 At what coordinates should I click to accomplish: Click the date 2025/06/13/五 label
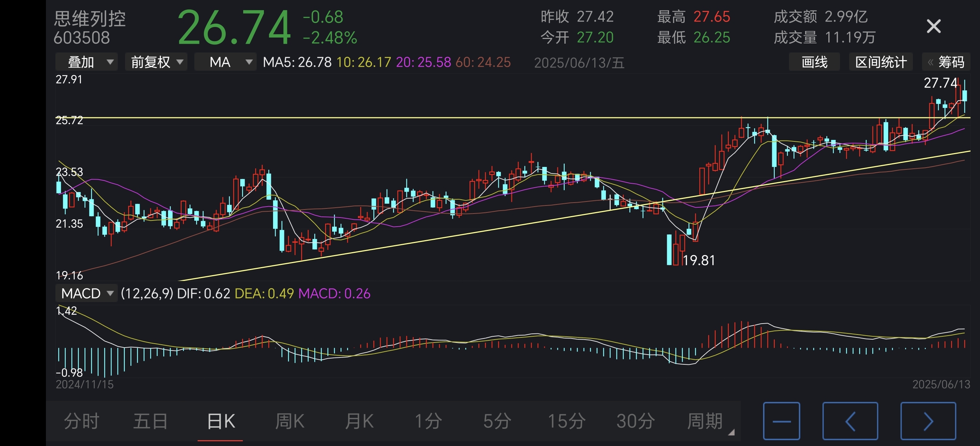pos(579,63)
